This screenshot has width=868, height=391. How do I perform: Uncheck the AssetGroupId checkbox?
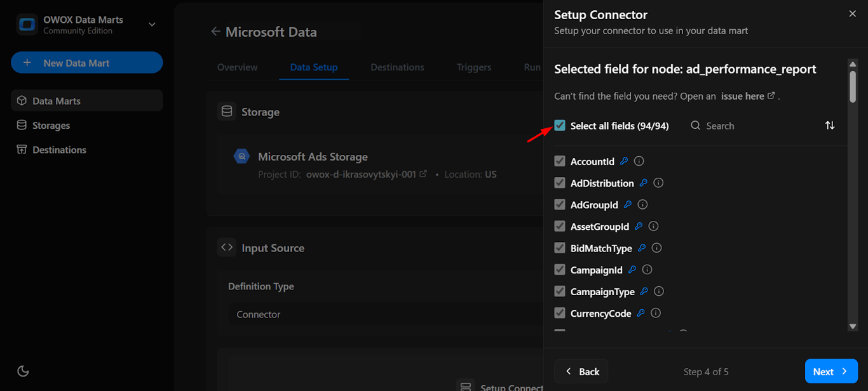click(560, 226)
